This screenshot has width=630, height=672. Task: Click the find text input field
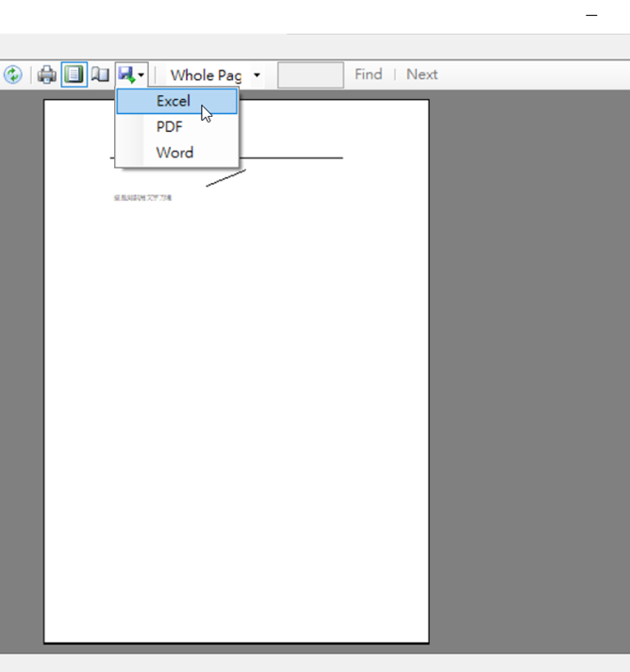click(x=310, y=75)
